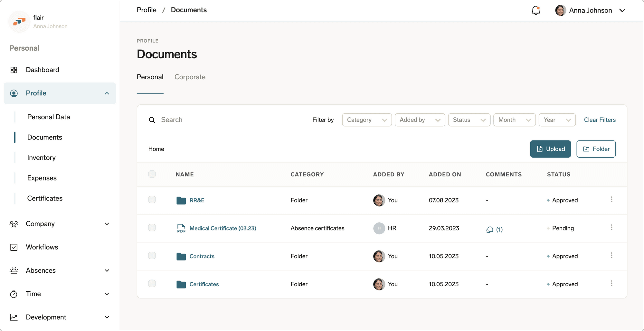Open Medical Certificate (03.23) document link
Screen dimensions: 644x331
pyautogui.click(x=223, y=228)
